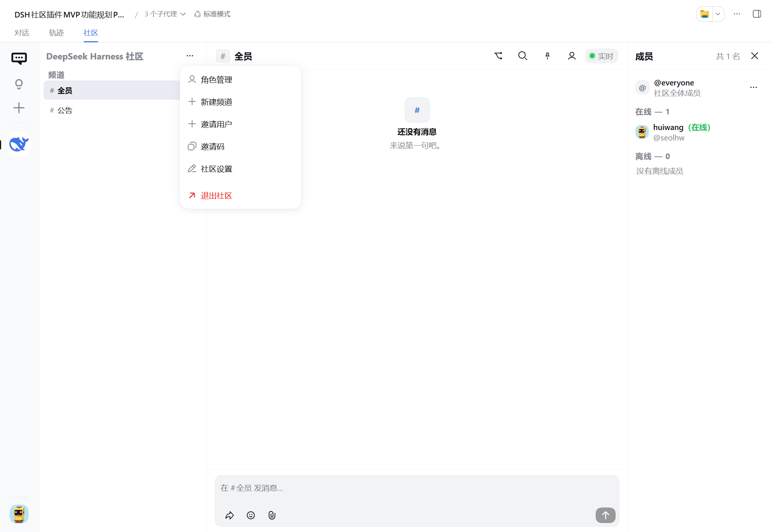Select the # 全员 channel
771x532 pixels.
click(x=112, y=90)
